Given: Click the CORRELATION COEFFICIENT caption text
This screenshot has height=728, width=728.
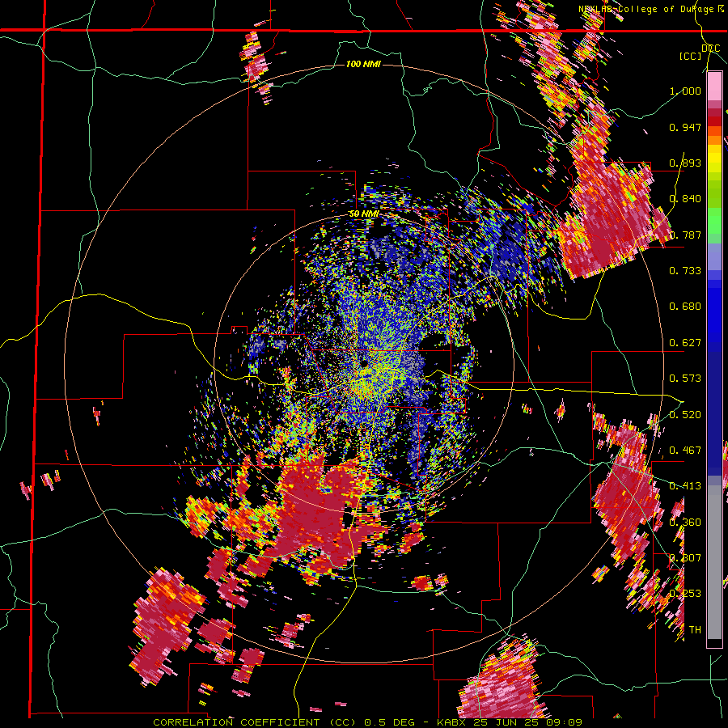Looking at the screenshot, I should pos(236,722).
